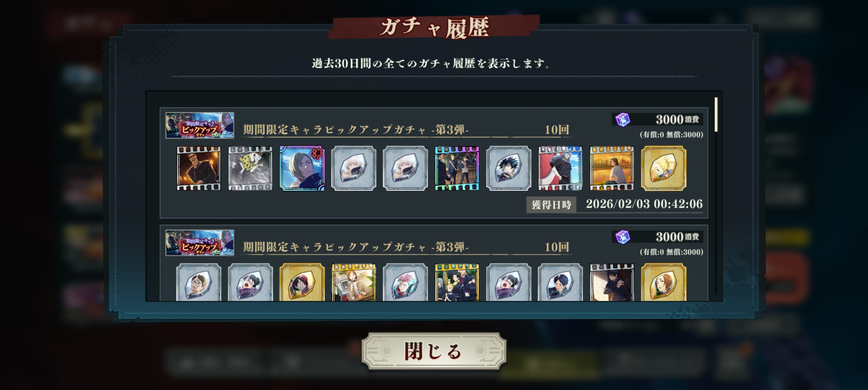This screenshot has height=390, width=868.
Task: Click the blue-framed blonde character card in first row
Action: click(x=302, y=168)
